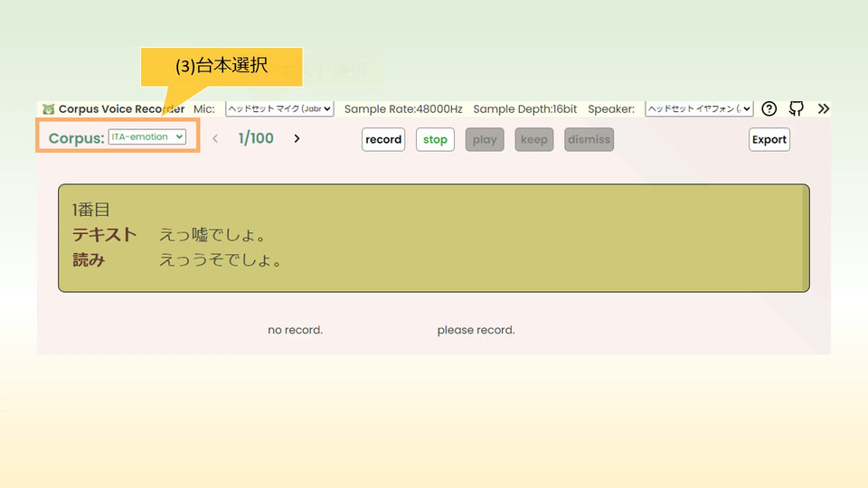Open the help question mark icon
Image resolution: width=868 pixels, height=488 pixels.
pos(769,108)
